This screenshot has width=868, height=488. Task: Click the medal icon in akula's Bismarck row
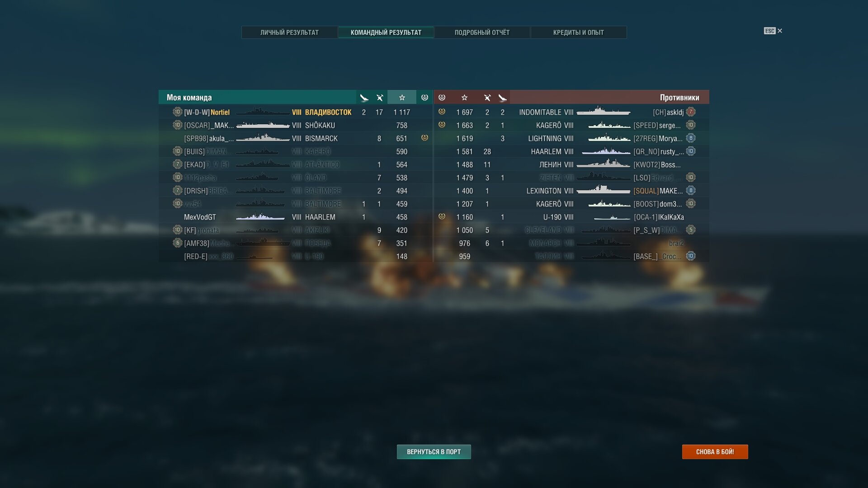[425, 138]
